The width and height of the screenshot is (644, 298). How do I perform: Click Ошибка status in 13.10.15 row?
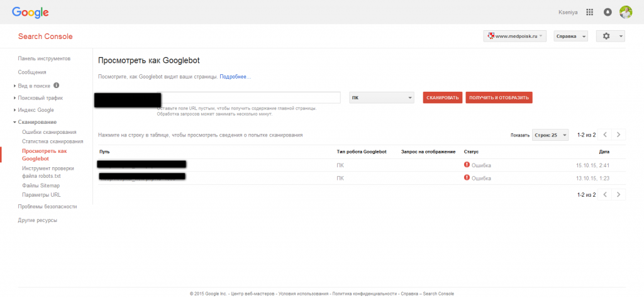click(481, 178)
